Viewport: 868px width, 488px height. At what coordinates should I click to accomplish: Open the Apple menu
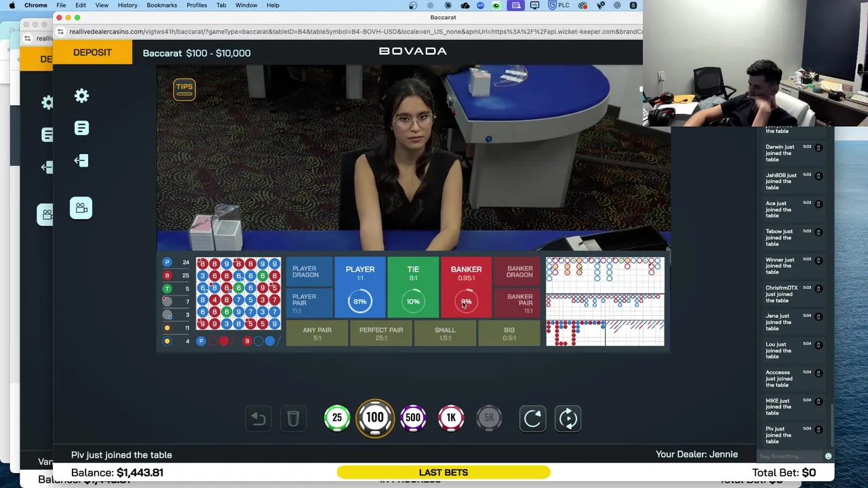(12, 5)
